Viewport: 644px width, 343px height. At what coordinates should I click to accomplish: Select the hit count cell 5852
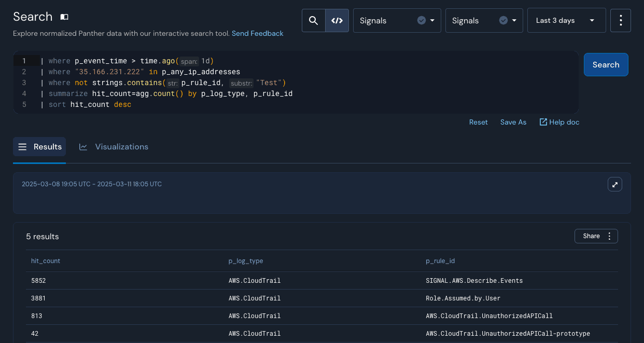click(x=39, y=281)
